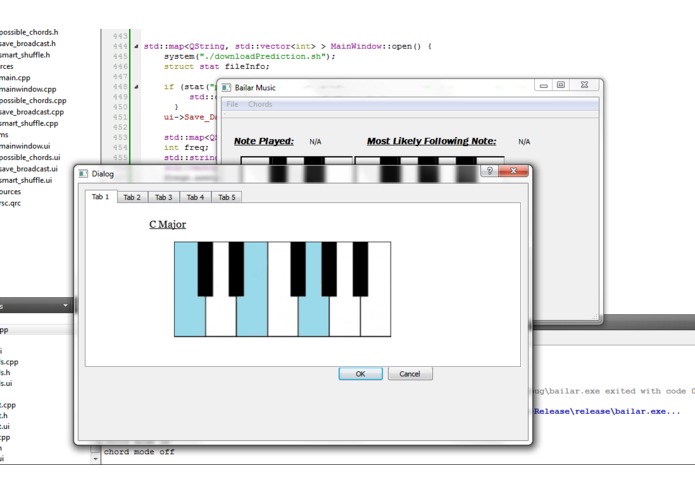
Task: Click the white F key on the piano
Action: pyautogui.click(x=283, y=315)
